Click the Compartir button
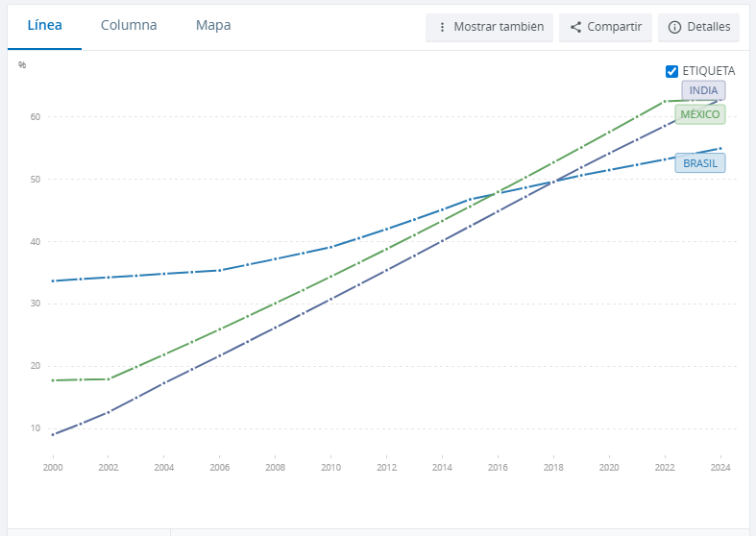The width and height of the screenshot is (756, 536). [605, 27]
